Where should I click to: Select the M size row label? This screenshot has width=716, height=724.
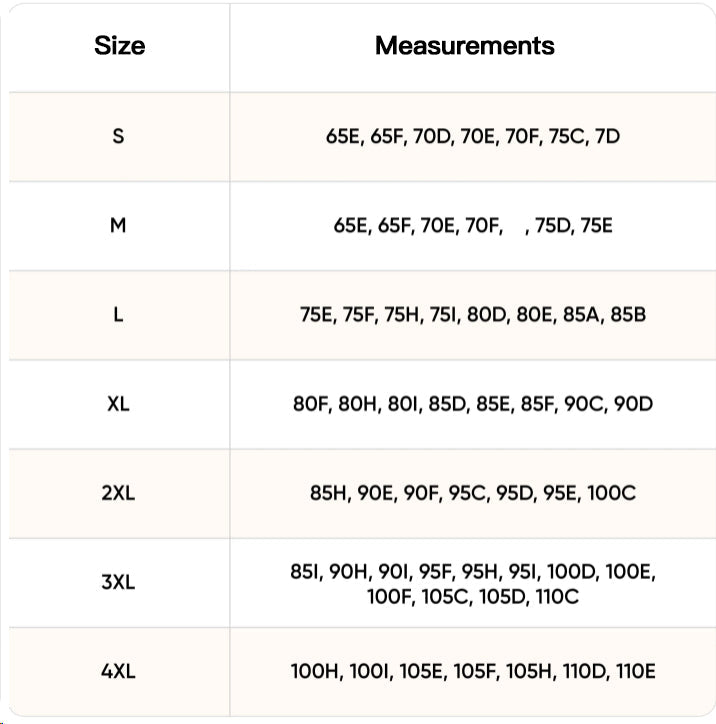pos(119,226)
